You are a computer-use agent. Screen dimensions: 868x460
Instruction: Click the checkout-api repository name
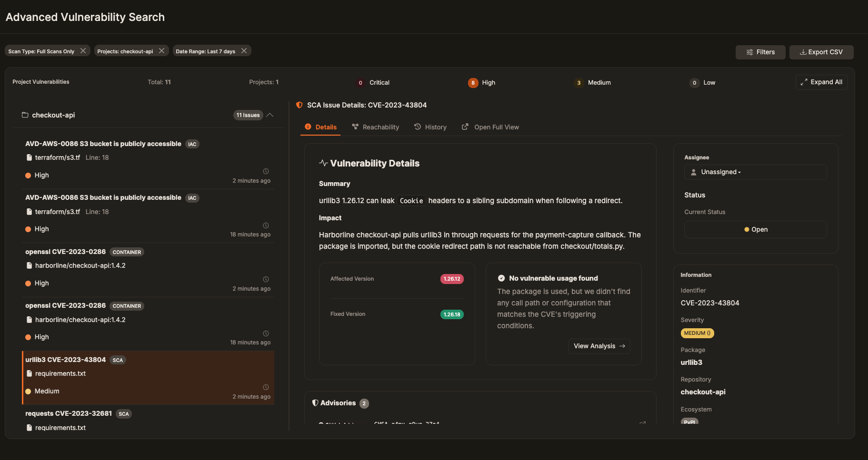pos(703,392)
